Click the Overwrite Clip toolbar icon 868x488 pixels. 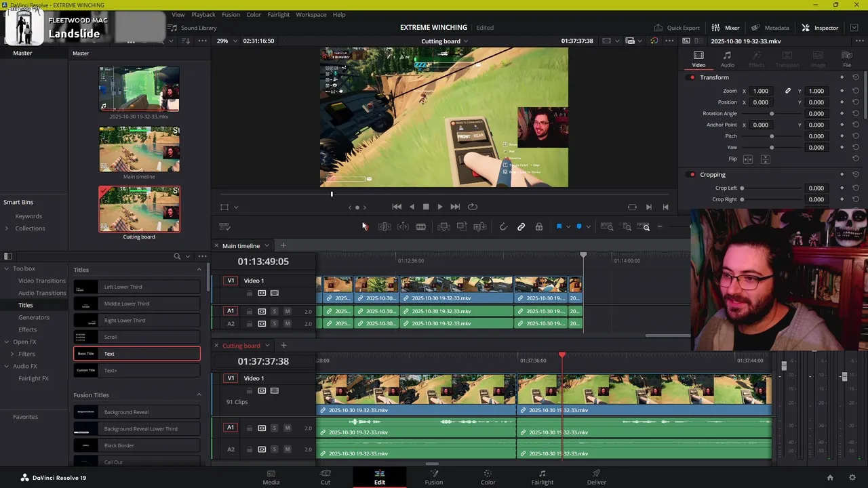point(462,227)
